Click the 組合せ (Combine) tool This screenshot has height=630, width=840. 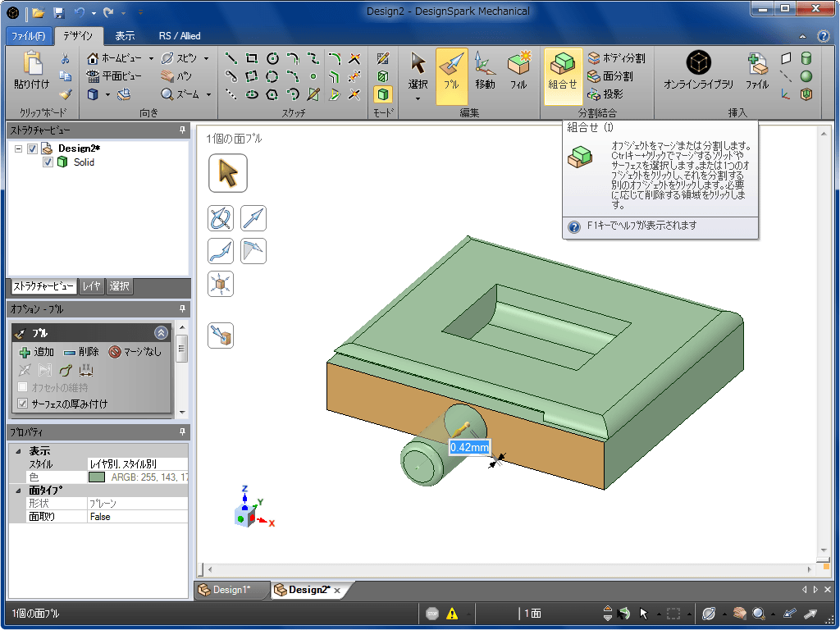[x=563, y=75]
